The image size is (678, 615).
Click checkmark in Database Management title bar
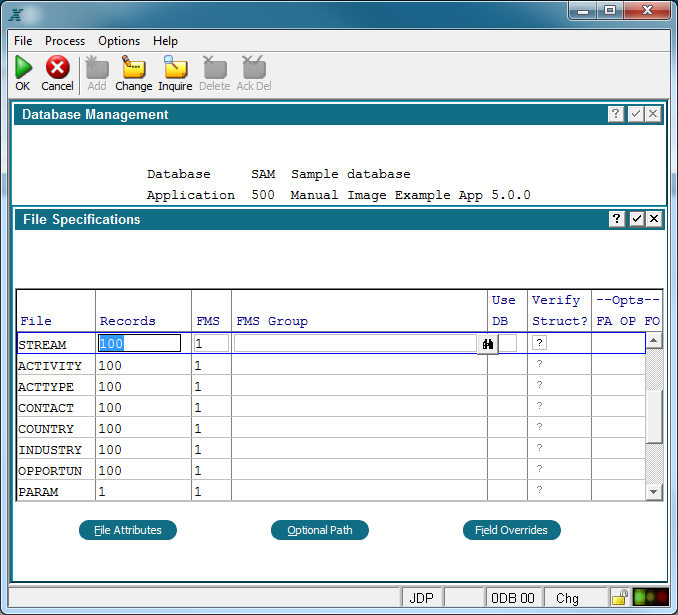pos(635,114)
